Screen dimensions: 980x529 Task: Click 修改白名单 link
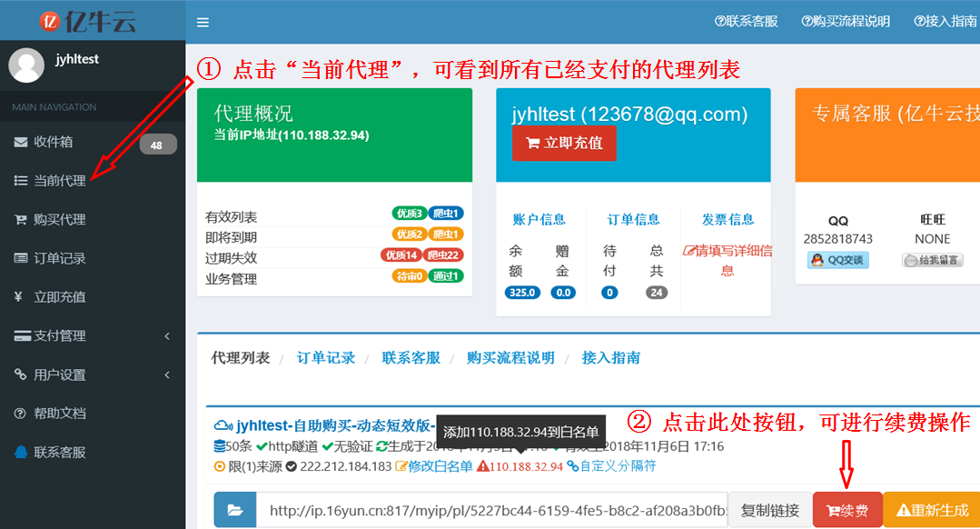point(434,466)
